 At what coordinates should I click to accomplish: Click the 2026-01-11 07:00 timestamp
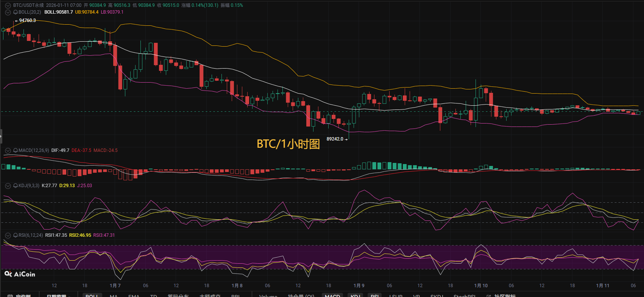pos(64,5)
